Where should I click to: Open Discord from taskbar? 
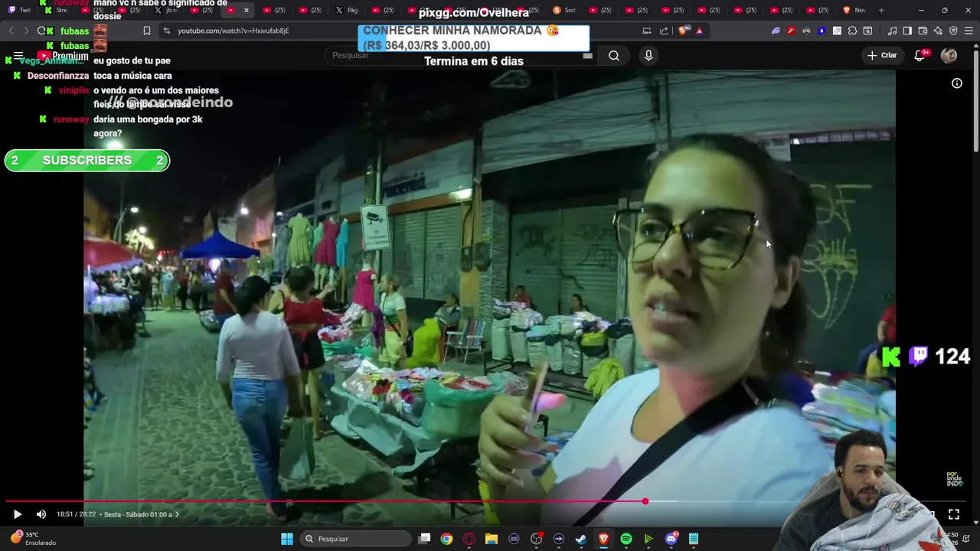click(x=671, y=539)
